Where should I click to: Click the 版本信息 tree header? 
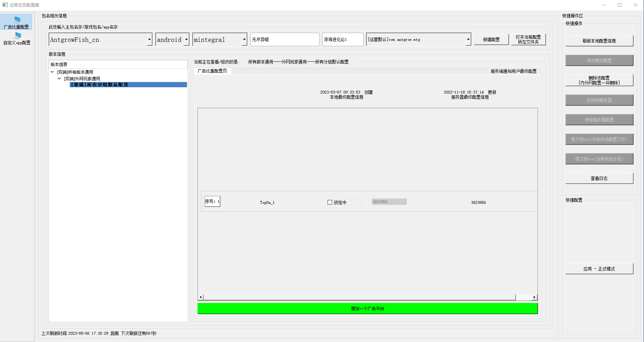[118, 64]
